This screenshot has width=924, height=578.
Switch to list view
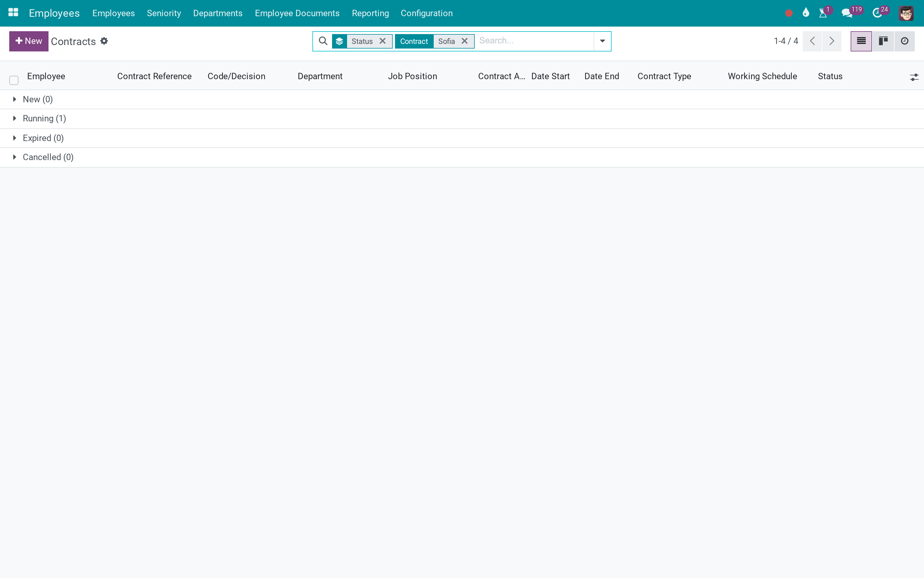tap(861, 41)
